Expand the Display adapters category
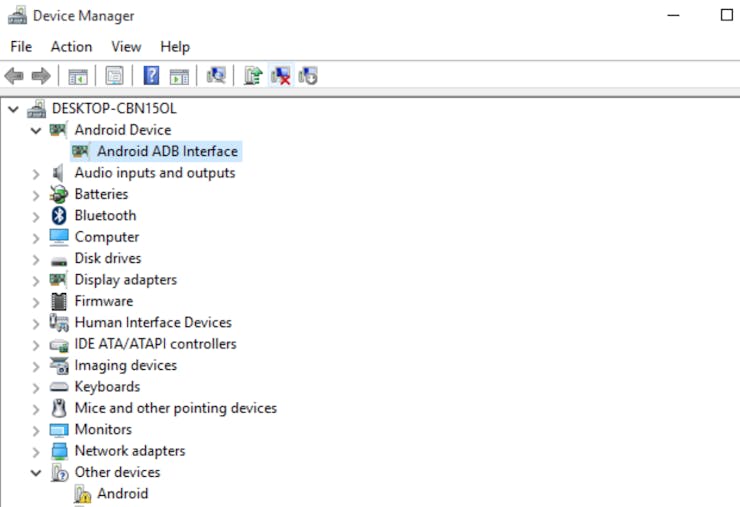Screen dimensions: 740x507 click(36, 281)
